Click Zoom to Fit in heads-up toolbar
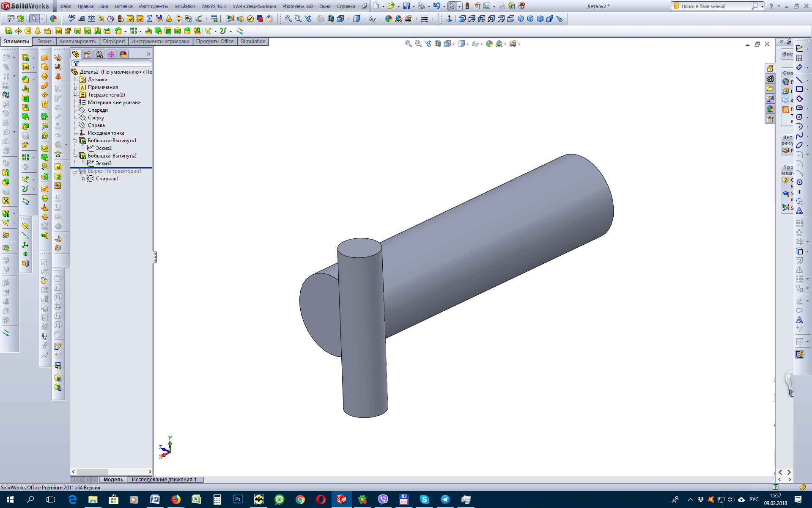This screenshot has height=508, width=812. click(408, 44)
